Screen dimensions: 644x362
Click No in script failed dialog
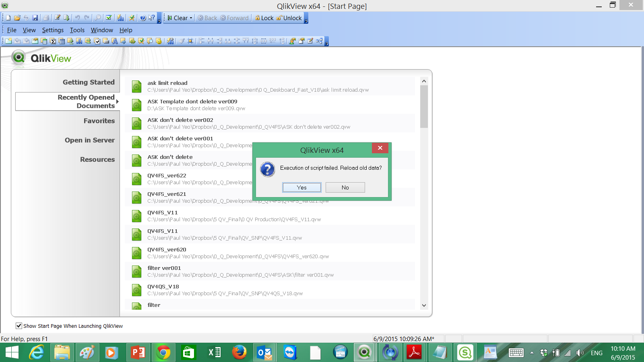coord(345,187)
